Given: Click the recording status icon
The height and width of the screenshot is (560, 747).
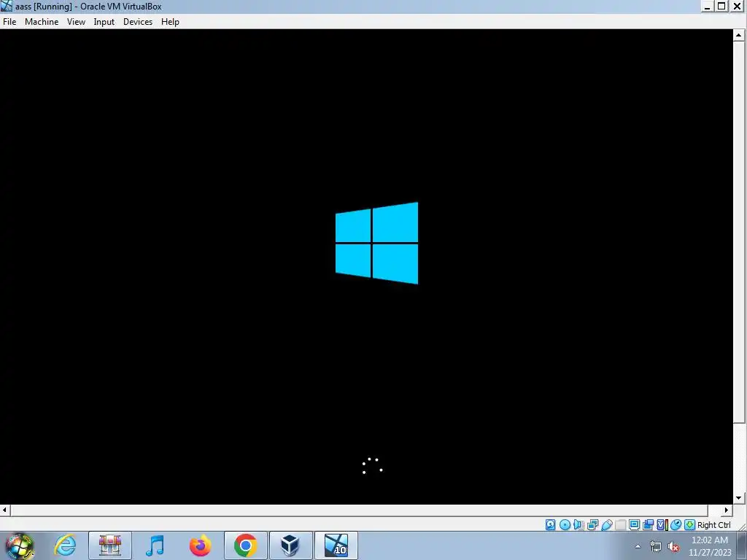Looking at the screenshot, I should coord(648,525).
